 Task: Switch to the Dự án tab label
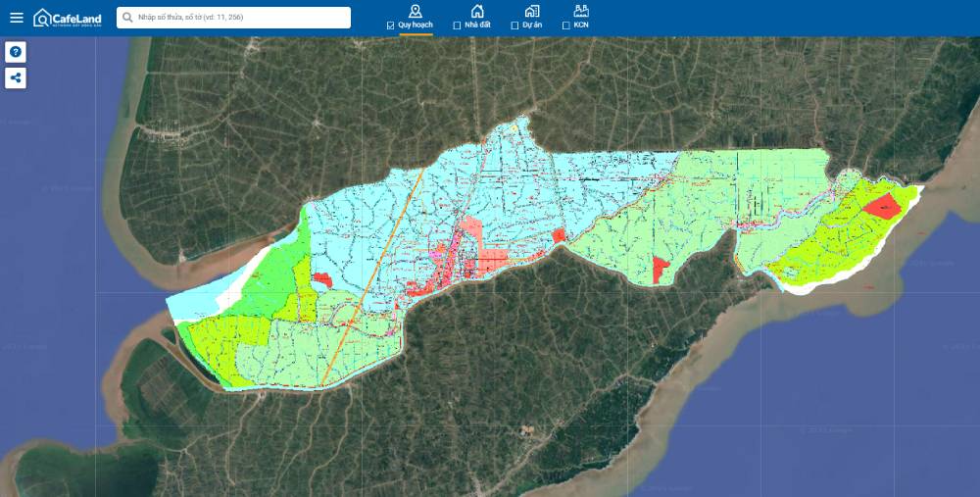point(532,25)
